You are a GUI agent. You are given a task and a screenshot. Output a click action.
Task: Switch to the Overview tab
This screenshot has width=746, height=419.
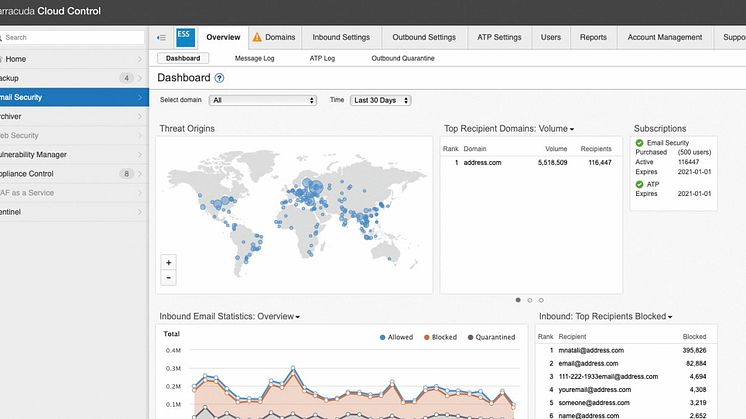[x=223, y=38]
